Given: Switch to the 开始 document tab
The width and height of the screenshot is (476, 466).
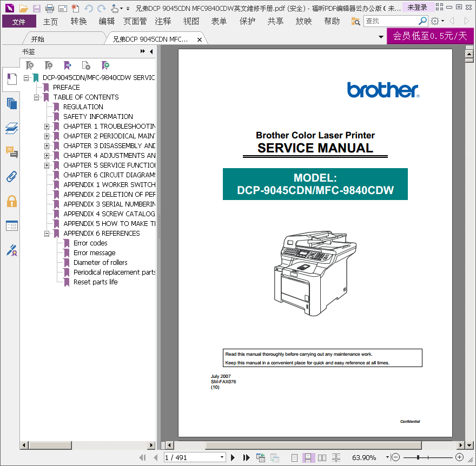Looking at the screenshot, I should point(38,39).
